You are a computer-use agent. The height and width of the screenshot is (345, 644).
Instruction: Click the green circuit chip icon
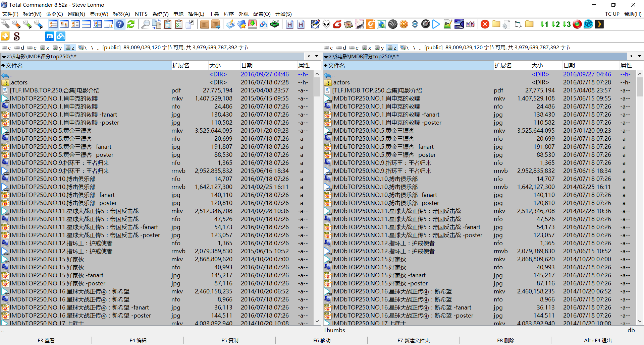coord(275,24)
